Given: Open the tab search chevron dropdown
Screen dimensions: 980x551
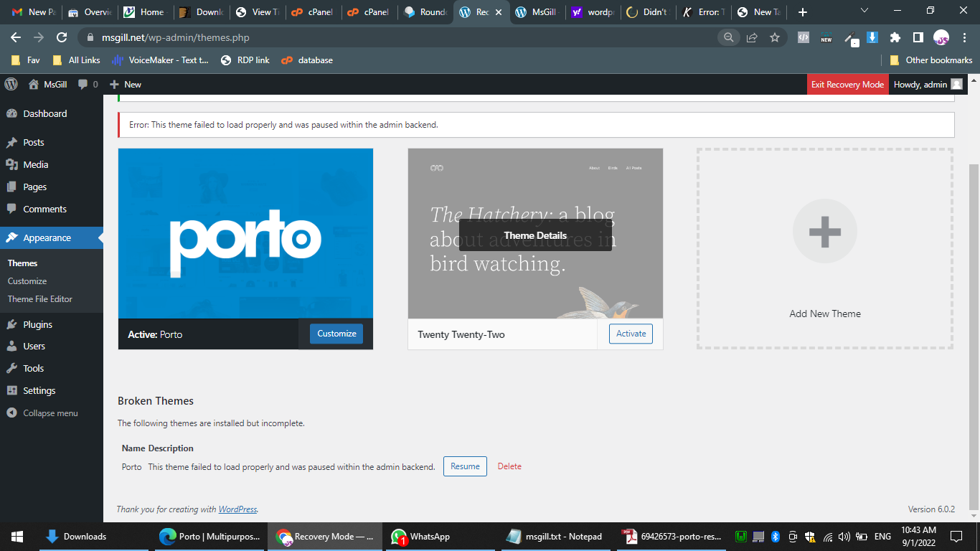Looking at the screenshot, I should coord(864,11).
